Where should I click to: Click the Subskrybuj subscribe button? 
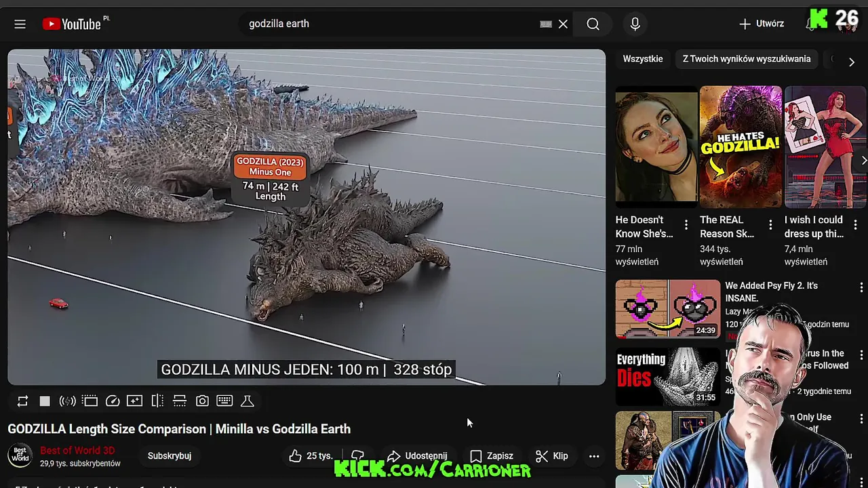[170, 456]
